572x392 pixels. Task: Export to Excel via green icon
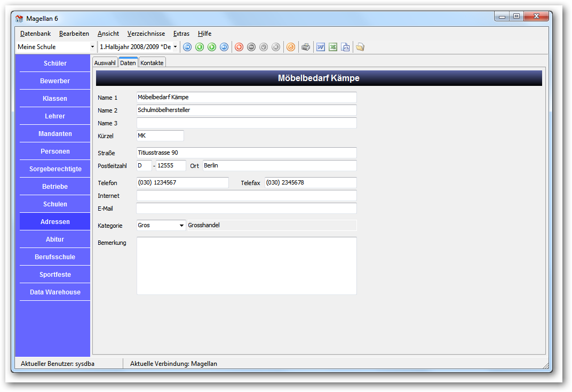tap(333, 47)
